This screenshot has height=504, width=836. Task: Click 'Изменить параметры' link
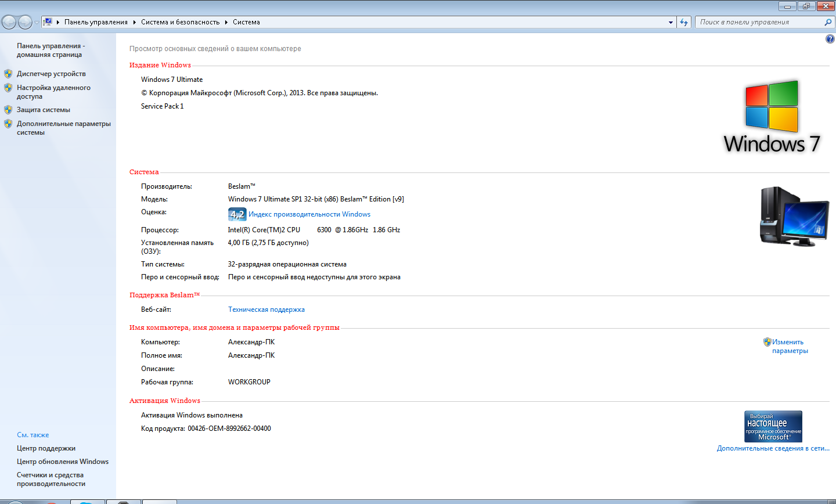pyautogui.click(x=790, y=346)
